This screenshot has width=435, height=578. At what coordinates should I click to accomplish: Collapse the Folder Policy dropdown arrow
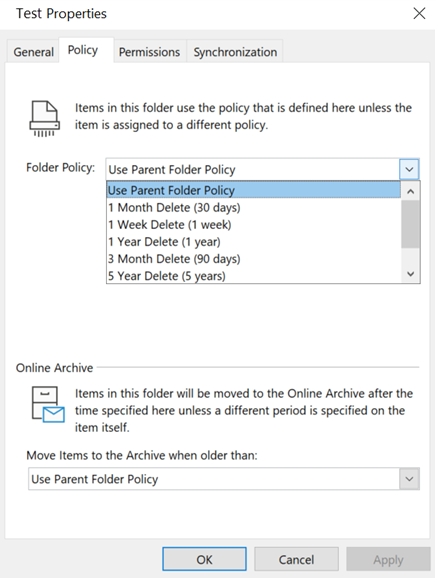click(409, 170)
